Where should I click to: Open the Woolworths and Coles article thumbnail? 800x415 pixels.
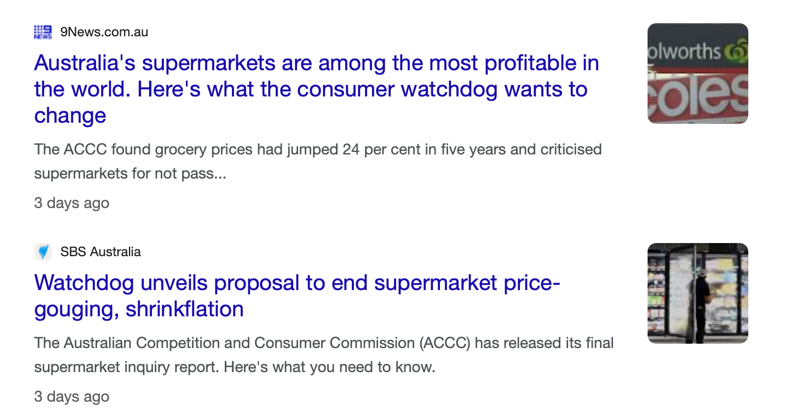(698, 73)
